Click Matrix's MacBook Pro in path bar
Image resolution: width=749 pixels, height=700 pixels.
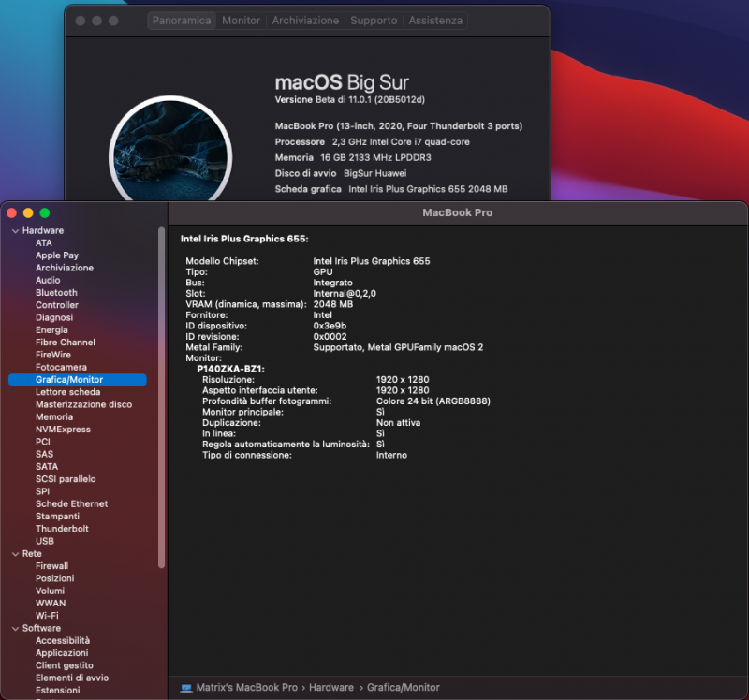click(247, 688)
